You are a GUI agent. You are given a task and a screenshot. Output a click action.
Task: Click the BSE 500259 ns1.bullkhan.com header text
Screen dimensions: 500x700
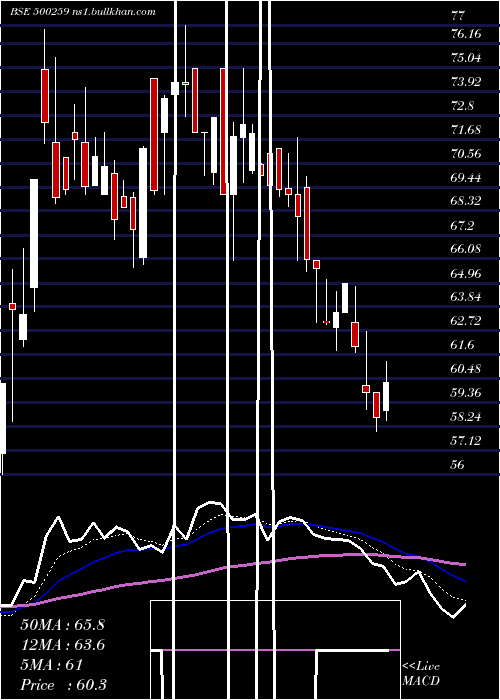coord(83,12)
